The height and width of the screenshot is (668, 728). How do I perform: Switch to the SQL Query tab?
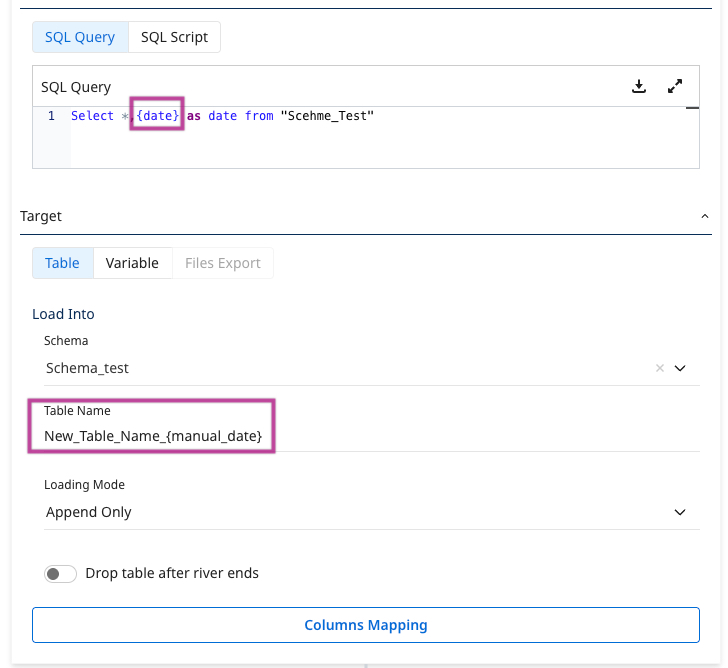[80, 37]
